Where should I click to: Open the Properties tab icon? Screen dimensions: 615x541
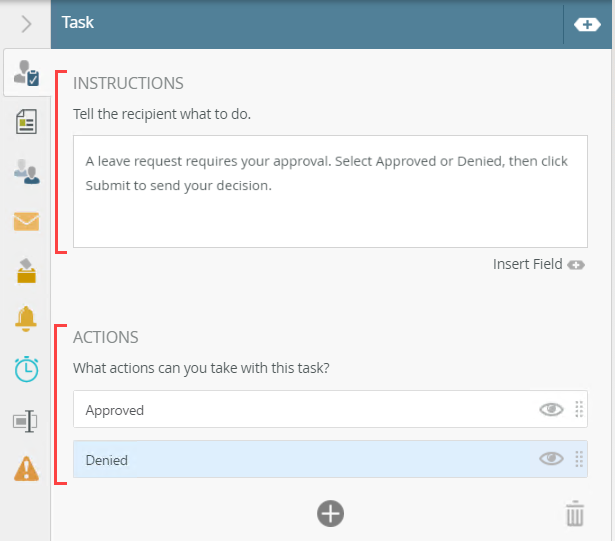[25, 421]
